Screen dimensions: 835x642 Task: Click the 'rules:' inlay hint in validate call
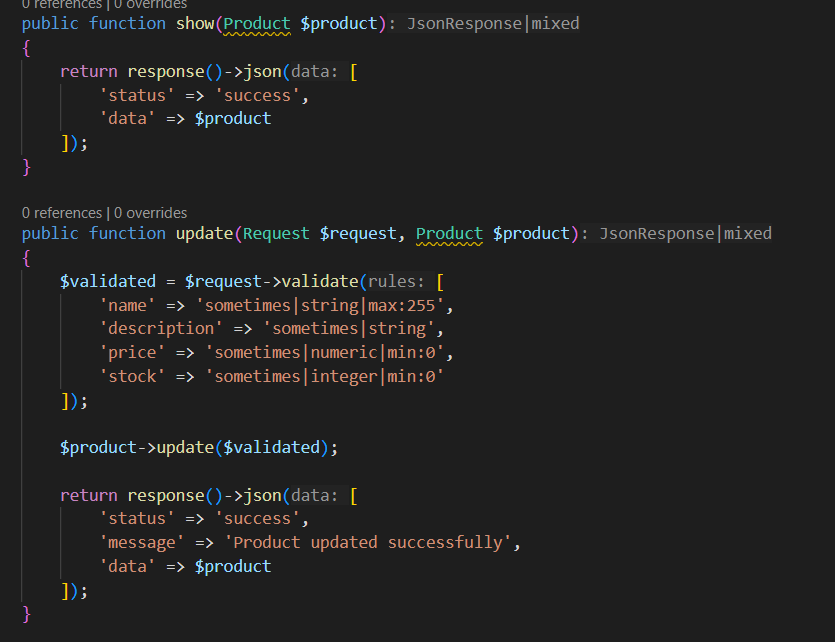396,281
